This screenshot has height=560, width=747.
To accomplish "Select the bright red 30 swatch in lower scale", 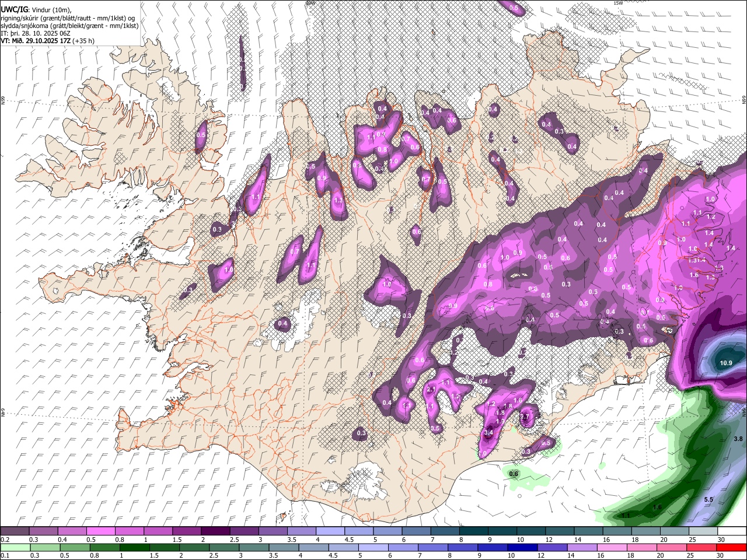I will tap(732, 547).
